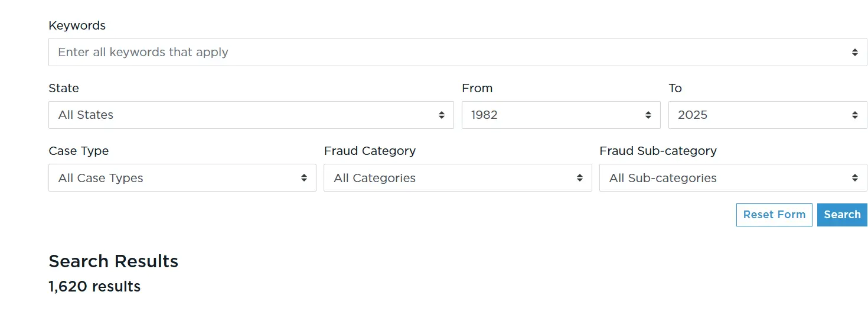The width and height of the screenshot is (868, 311).
Task: Click the arrow icon beside 2025
Action: [854, 115]
